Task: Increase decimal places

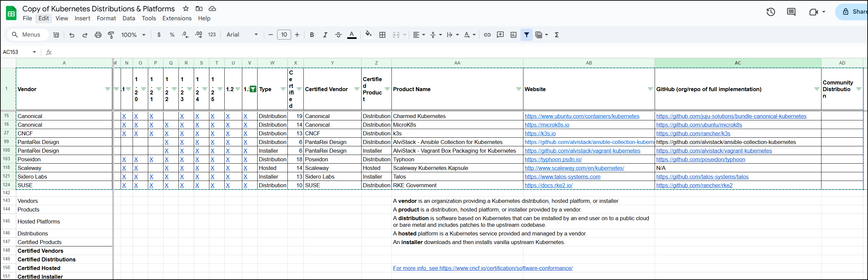Action: pyautogui.click(x=199, y=35)
